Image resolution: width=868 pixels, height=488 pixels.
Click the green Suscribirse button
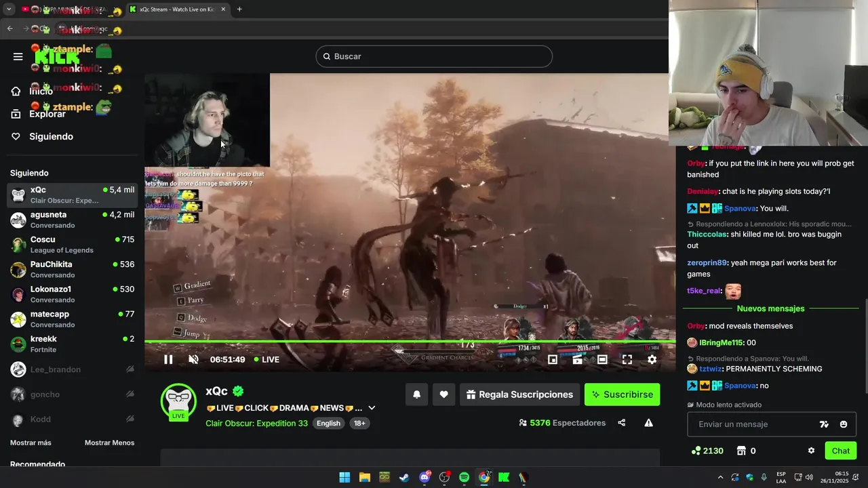pyautogui.click(x=622, y=394)
